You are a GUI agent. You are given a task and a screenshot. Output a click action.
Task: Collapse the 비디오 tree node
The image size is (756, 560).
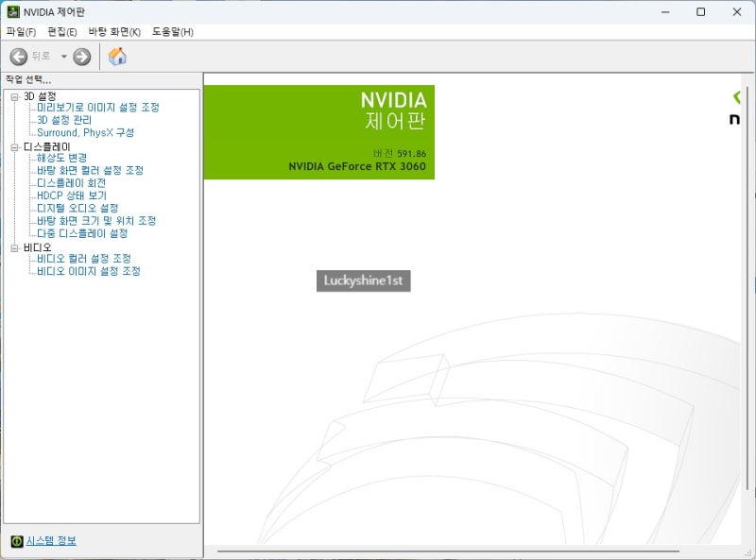click(15, 248)
